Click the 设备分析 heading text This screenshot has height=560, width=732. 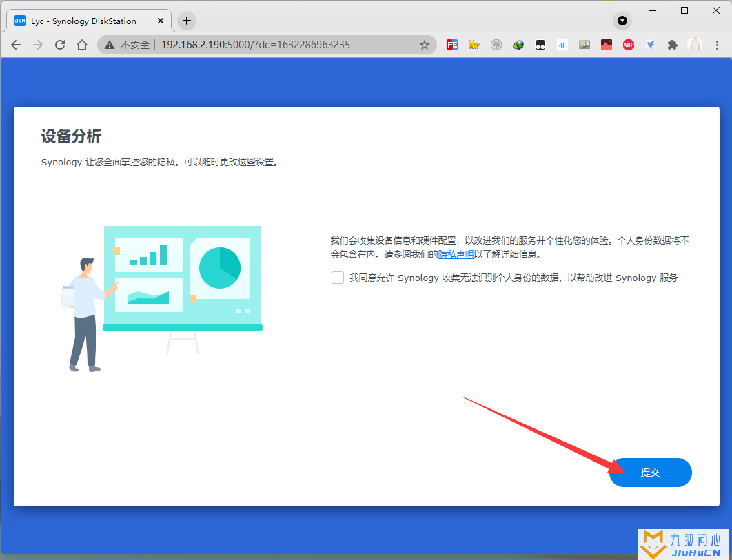tap(71, 136)
